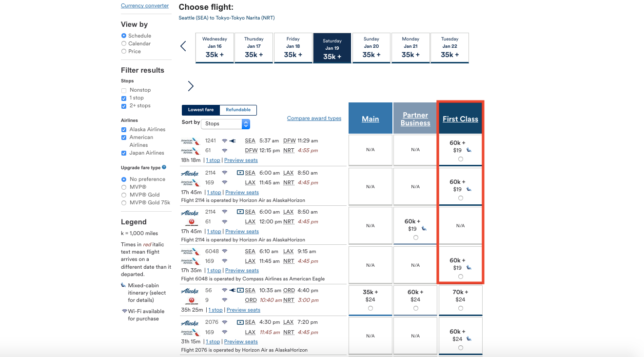Select 35k Main fare for flight 56

pyautogui.click(x=371, y=308)
